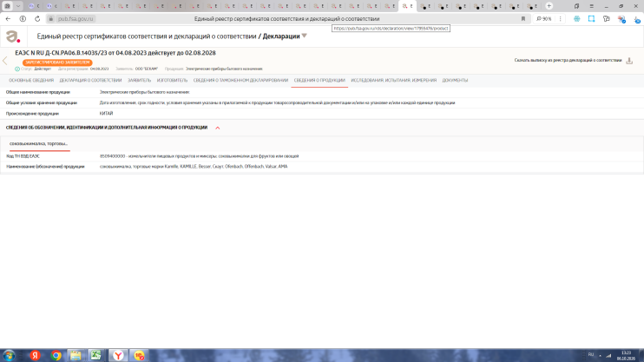Select the Сведения о продукции tab
This screenshot has height=362, width=644.
(x=319, y=81)
